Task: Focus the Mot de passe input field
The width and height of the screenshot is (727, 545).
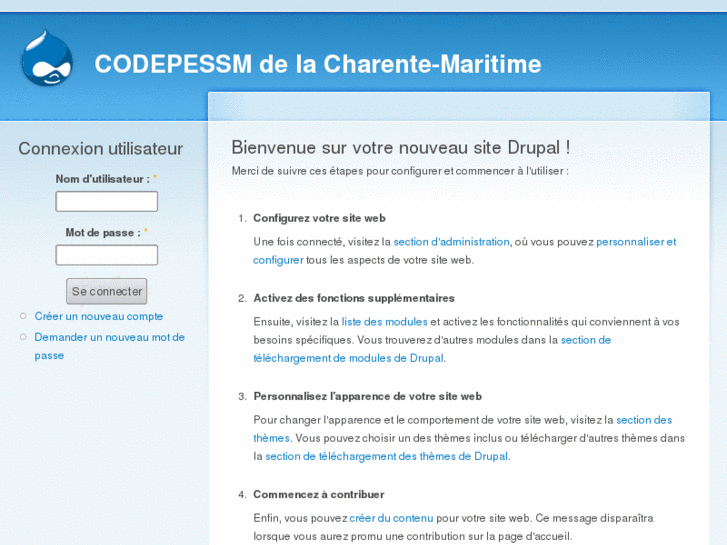Action: (x=107, y=255)
